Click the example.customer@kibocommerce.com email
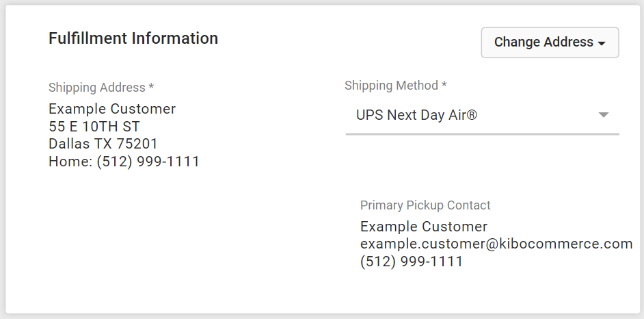The height and width of the screenshot is (319, 644). pyautogui.click(x=496, y=244)
